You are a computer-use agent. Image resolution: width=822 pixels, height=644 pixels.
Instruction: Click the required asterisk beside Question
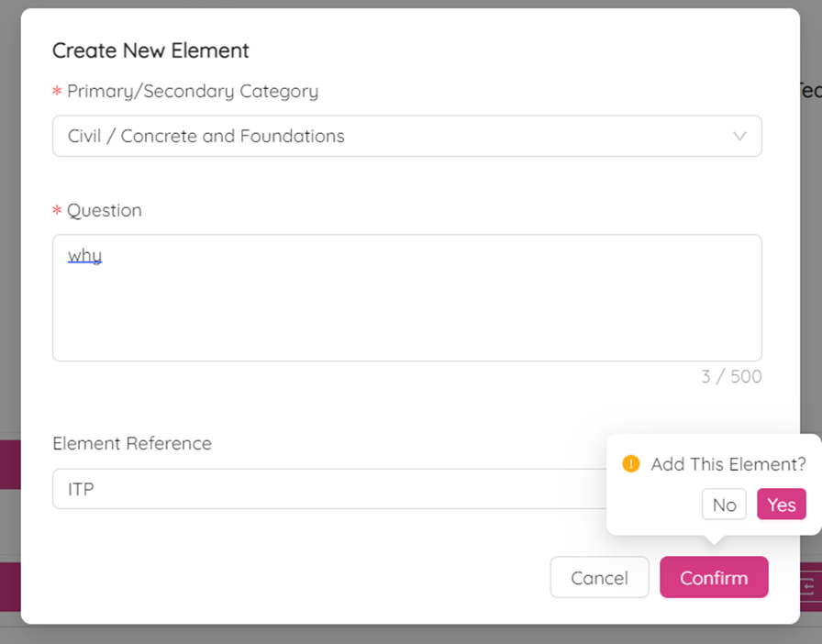[x=56, y=210]
